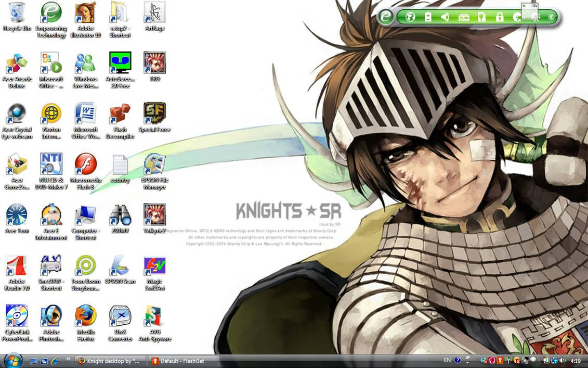The image size is (588, 368).
Task: Open Acer Crystal Eye webcam shortcut
Action: click(x=17, y=121)
